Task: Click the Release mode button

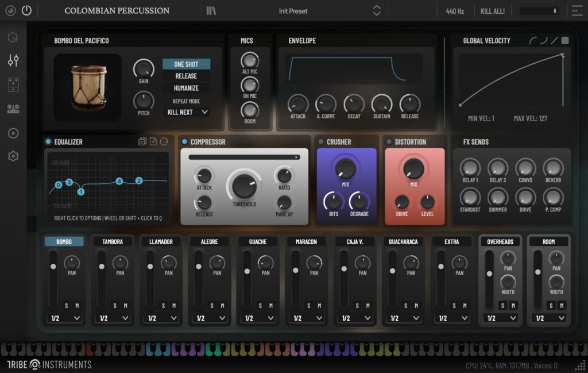Action: [x=187, y=76]
